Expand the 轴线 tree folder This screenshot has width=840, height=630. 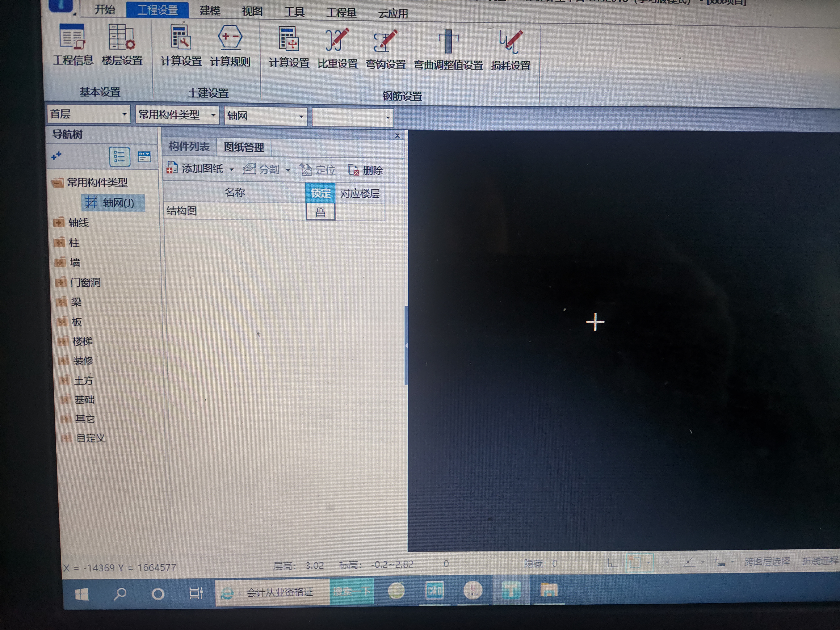tap(58, 223)
